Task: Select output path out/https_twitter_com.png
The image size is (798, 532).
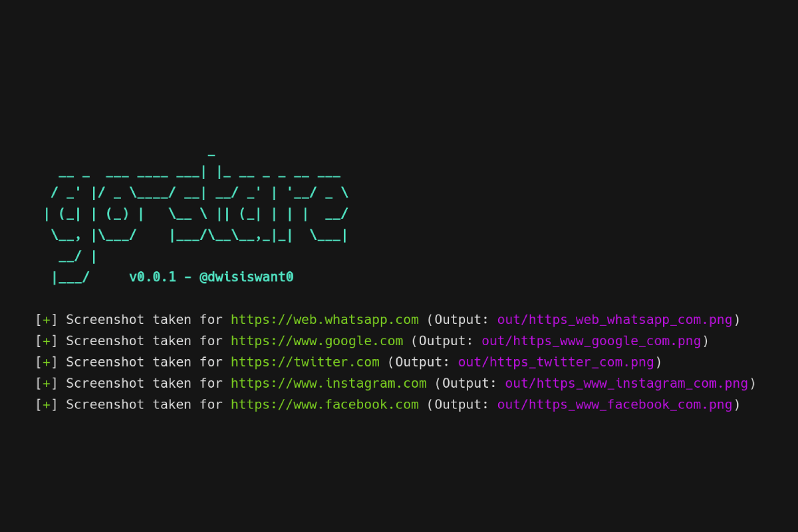Action: pos(556,362)
